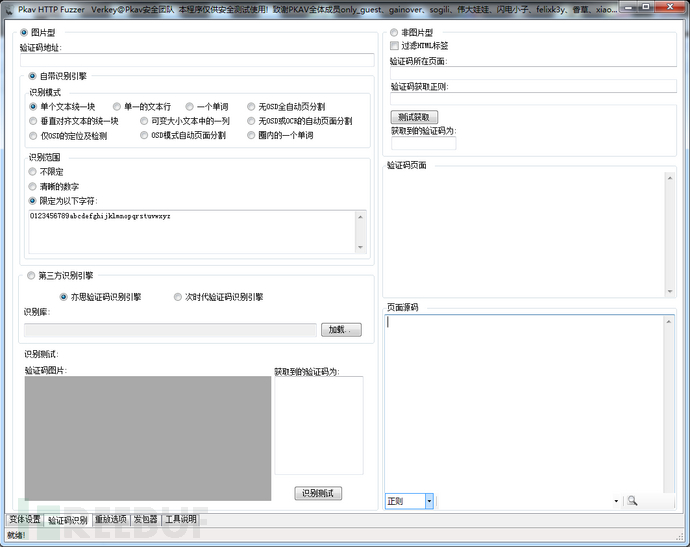Click the 识别测试 button

pos(318,493)
